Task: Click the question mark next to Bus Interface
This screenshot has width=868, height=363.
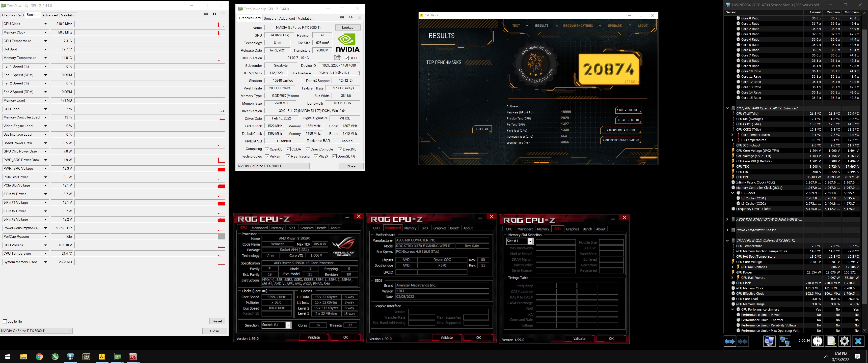Action: (x=359, y=73)
